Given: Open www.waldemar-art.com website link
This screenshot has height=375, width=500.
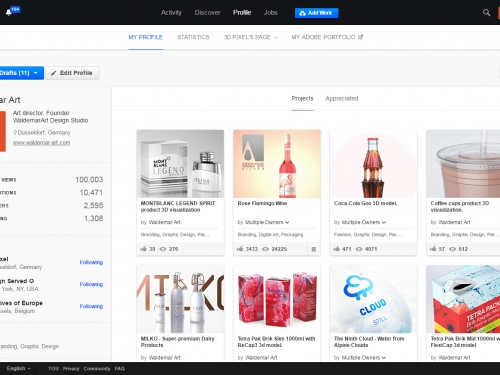Looking at the screenshot, I should click(x=41, y=143).
